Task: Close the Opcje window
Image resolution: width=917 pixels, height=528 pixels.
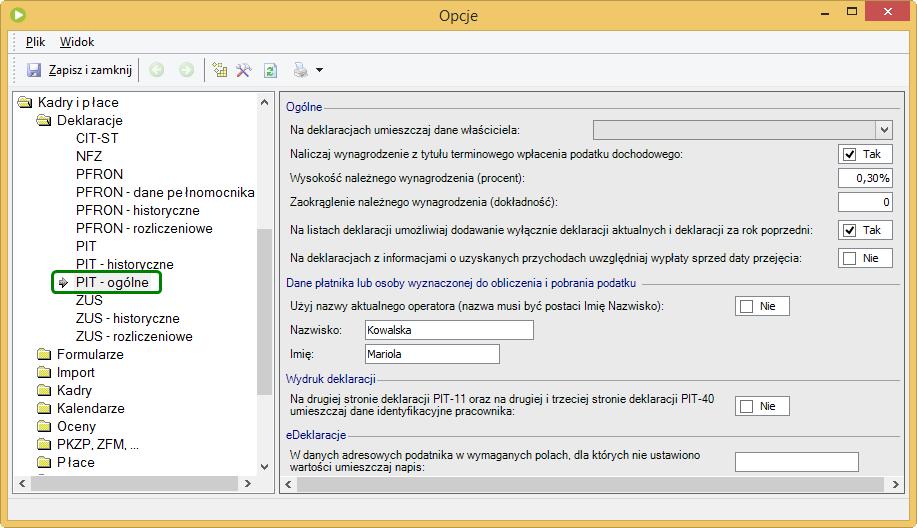Action: point(887,12)
